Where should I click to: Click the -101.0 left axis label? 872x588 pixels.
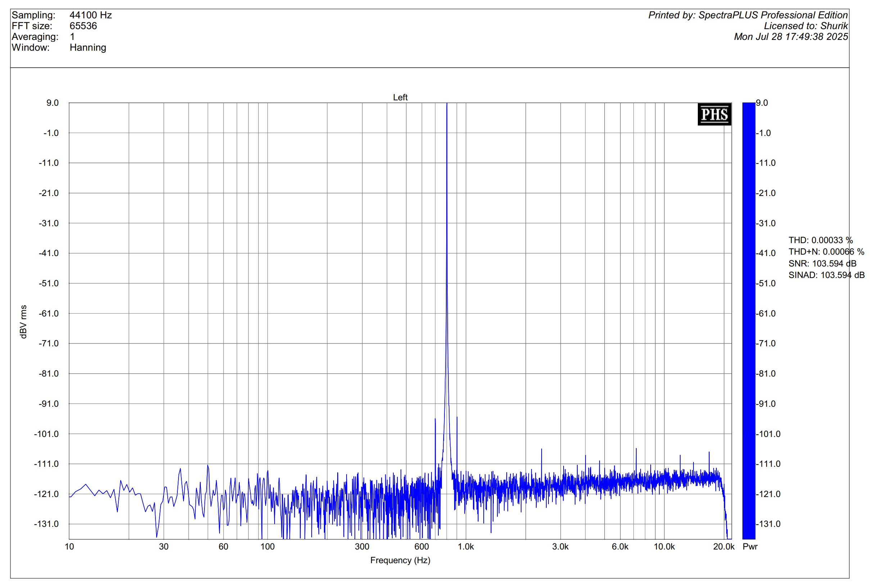pyautogui.click(x=46, y=434)
